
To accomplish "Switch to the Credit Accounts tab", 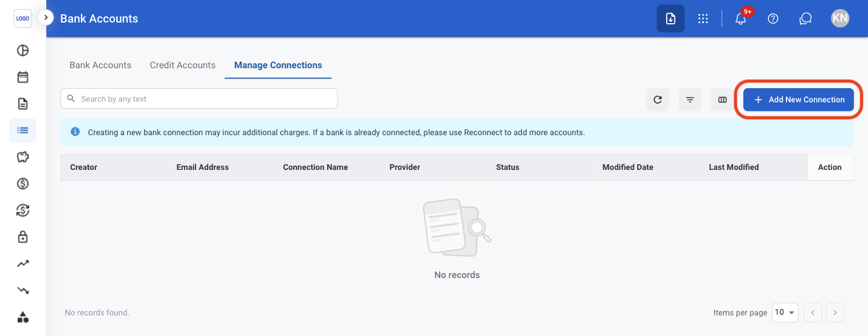I will coord(183,65).
